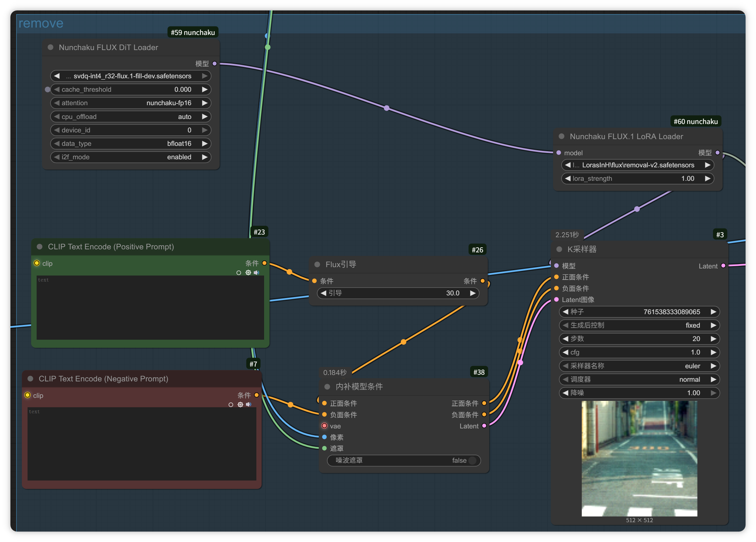This screenshot has height=542, width=756.
Task: Collapse the 内补模型条件 node dot
Action: [327, 387]
